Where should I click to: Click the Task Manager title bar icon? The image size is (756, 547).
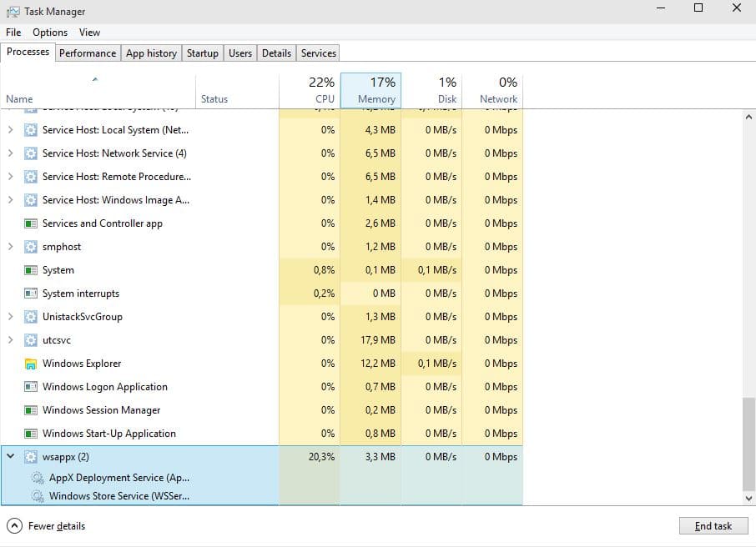[13, 12]
